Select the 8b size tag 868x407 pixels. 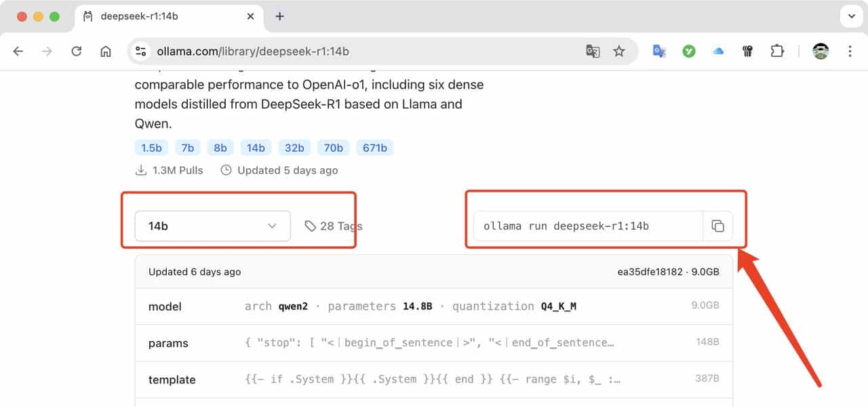(220, 148)
